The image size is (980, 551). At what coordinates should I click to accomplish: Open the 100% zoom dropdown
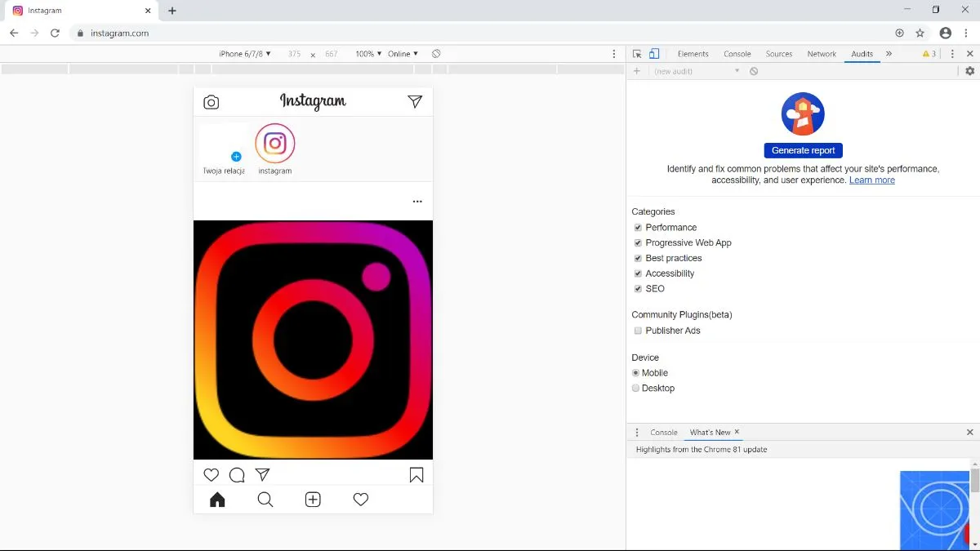pyautogui.click(x=368, y=54)
